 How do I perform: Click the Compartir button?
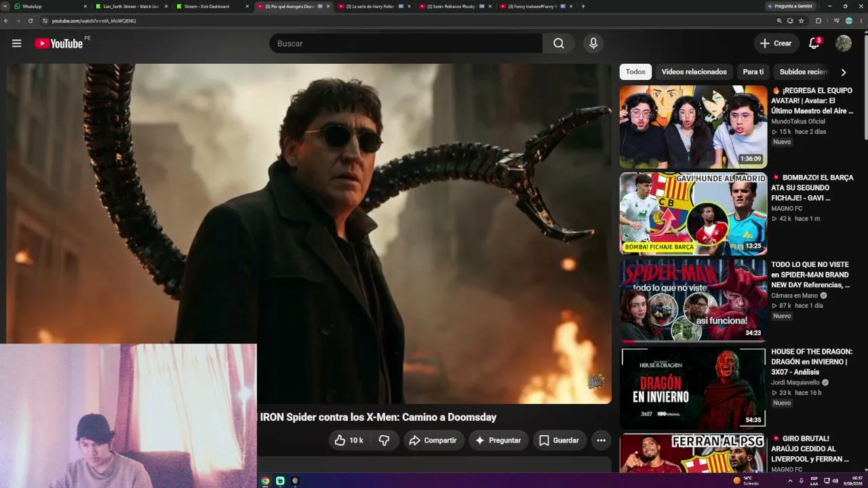434,441
